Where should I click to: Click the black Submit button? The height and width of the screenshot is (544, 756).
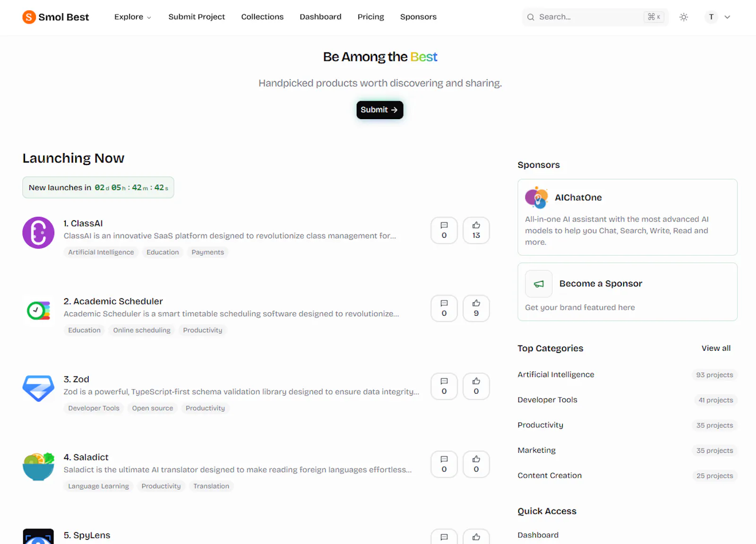pos(379,110)
